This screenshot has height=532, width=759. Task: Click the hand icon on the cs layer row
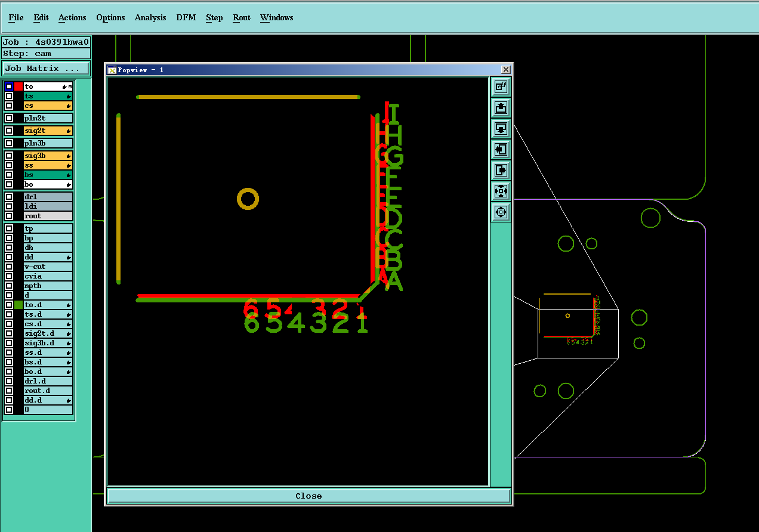tap(69, 106)
